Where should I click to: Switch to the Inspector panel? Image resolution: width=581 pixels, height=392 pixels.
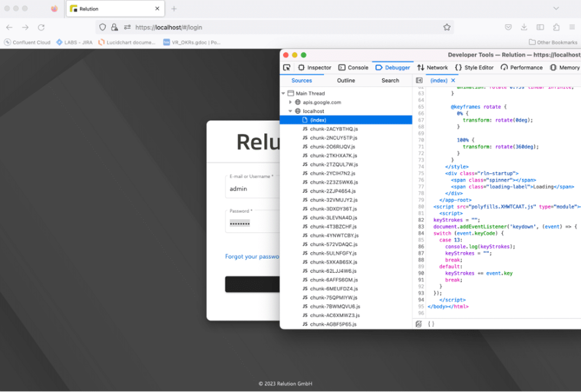click(x=315, y=67)
